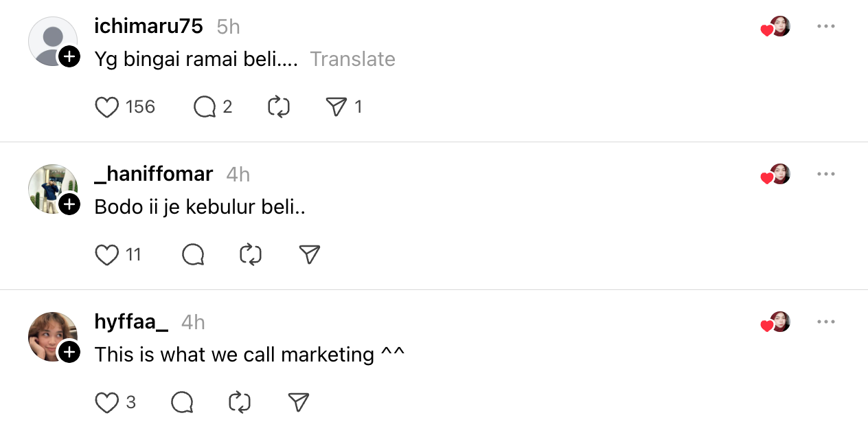Repost ichimaru75's comment

(278, 107)
